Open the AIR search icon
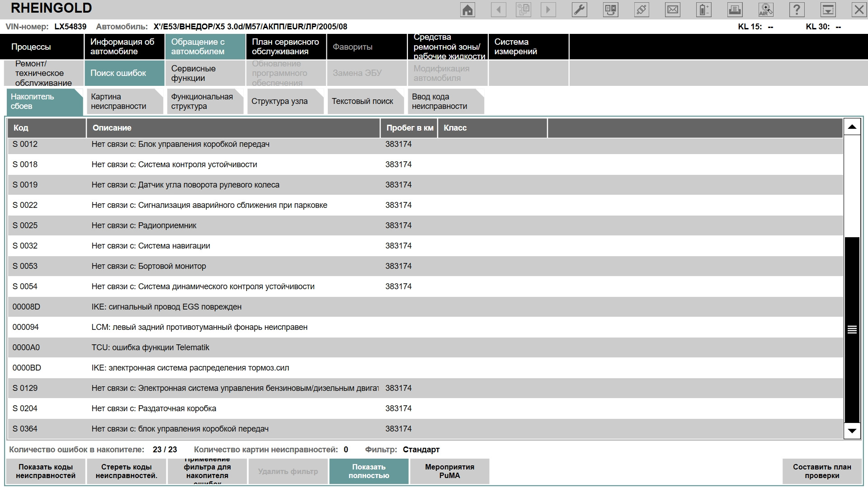Screen dimensions: 868x488 click(x=766, y=10)
